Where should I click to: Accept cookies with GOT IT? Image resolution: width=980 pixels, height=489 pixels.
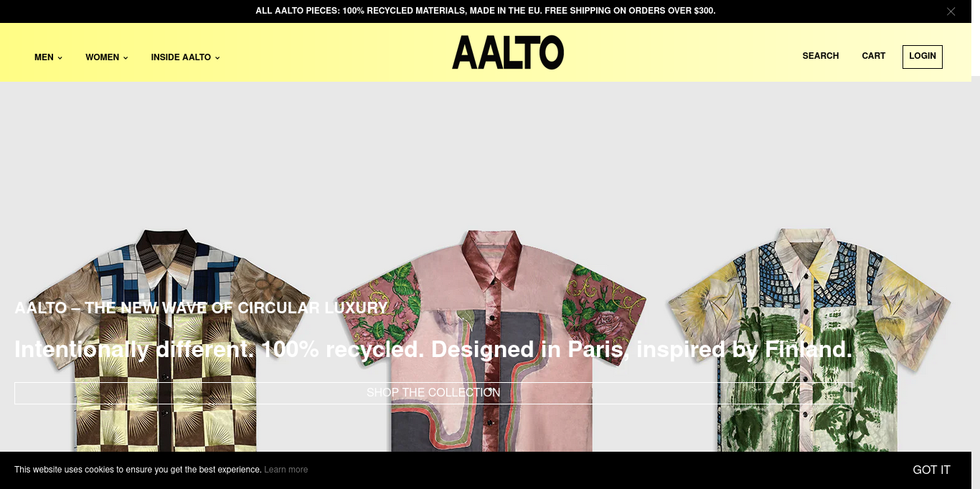click(931, 470)
